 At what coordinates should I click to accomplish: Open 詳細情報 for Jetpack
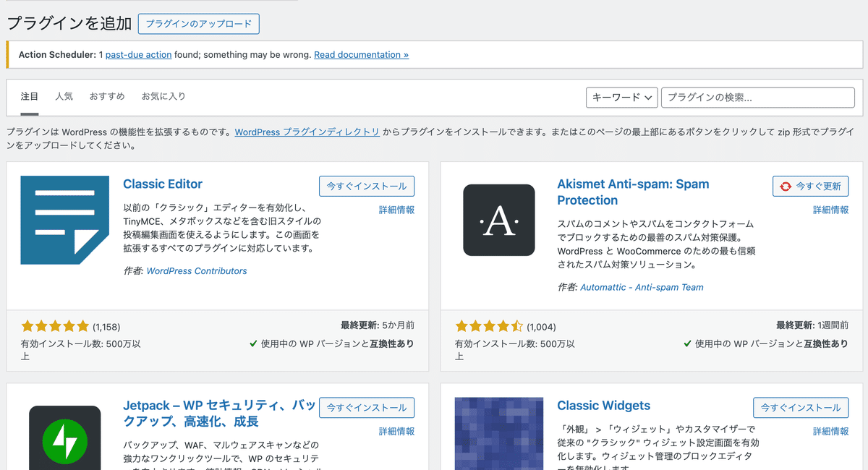pyautogui.click(x=396, y=431)
